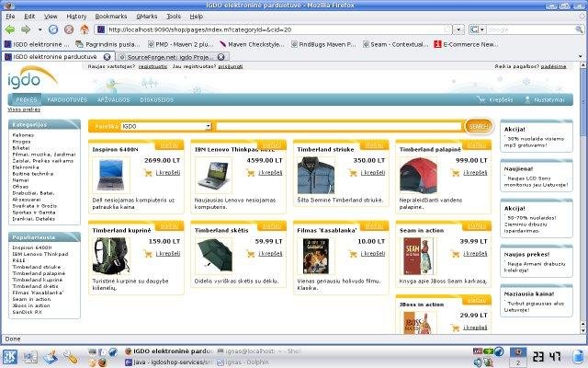Image resolution: width=588 pixels, height=368 pixels.
Task: Open the Timberland palapinė tent thumbnail
Action: tap(418, 175)
